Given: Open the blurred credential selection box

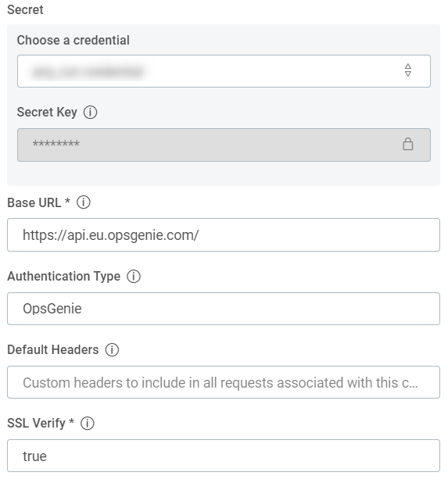Looking at the screenshot, I should [x=224, y=71].
